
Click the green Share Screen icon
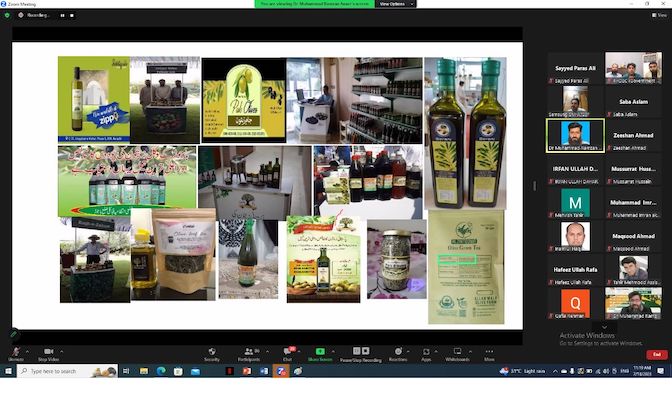[x=320, y=352]
